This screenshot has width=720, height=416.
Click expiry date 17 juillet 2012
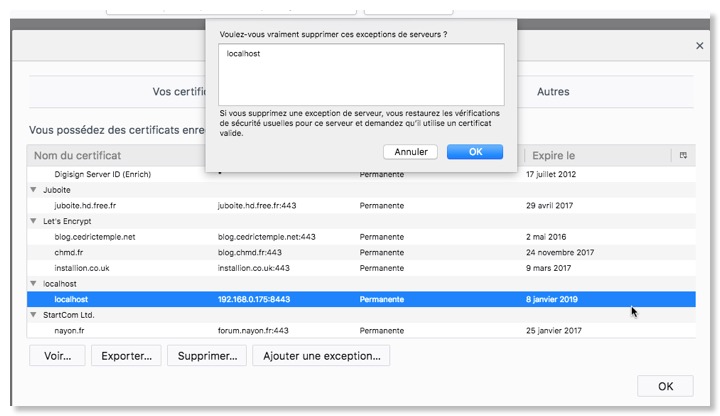point(551,174)
